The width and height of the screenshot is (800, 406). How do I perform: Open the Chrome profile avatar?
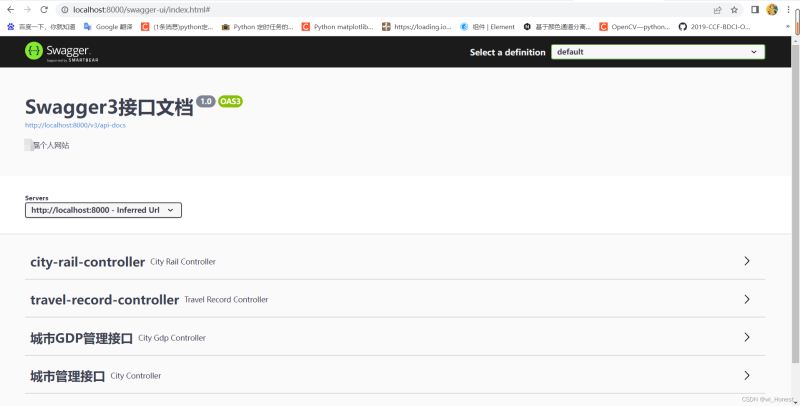(x=772, y=10)
